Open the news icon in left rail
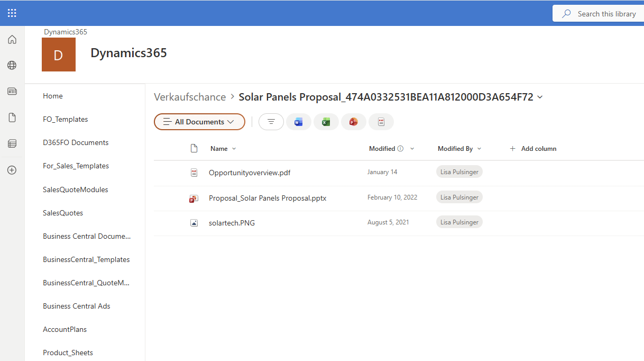The image size is (644, 361). tap(12, 92)
